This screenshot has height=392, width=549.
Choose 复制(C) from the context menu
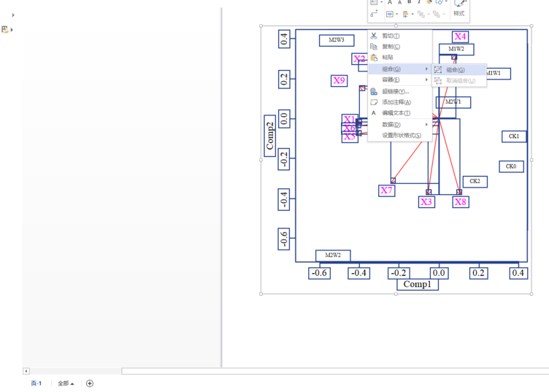coord(400,47)
